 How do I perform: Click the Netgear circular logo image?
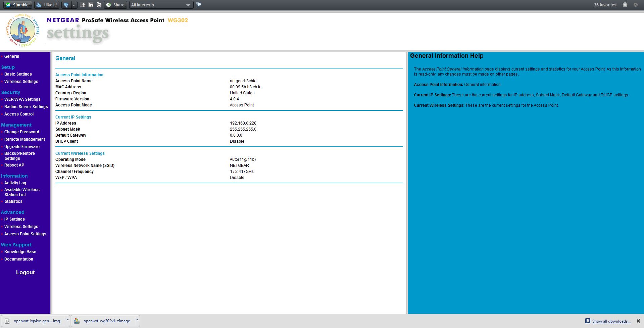coord(22,31)
